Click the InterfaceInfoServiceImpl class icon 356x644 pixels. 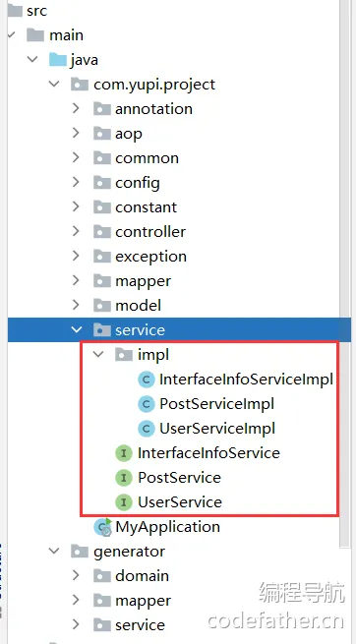tap(147, 380)
